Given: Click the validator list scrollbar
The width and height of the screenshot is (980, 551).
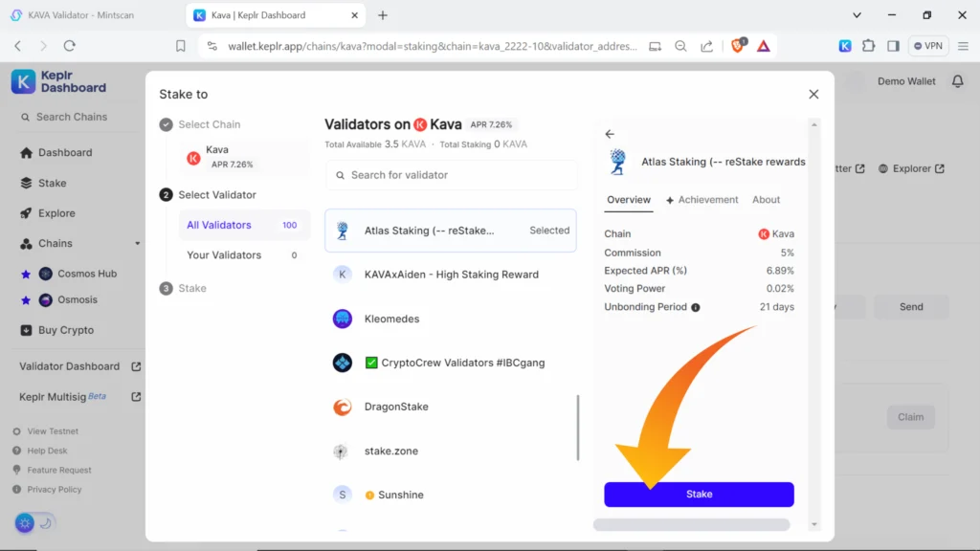Looking at the screenshot, I should pos(577,427).
